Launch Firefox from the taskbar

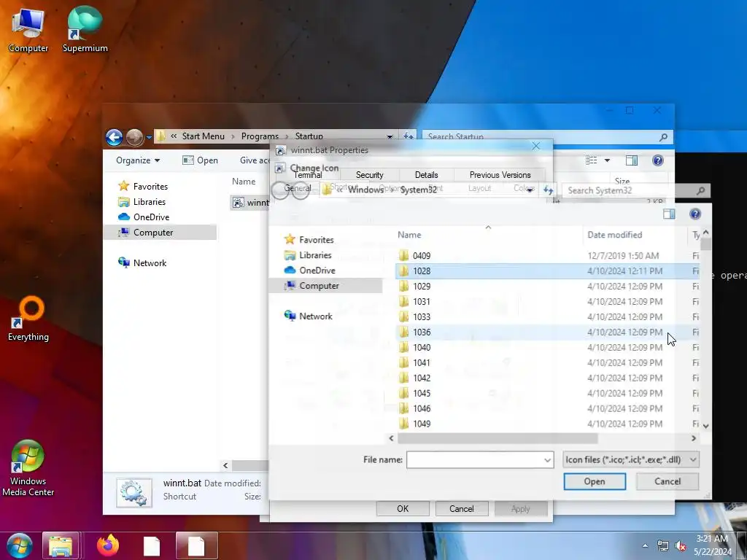[108, 545]
